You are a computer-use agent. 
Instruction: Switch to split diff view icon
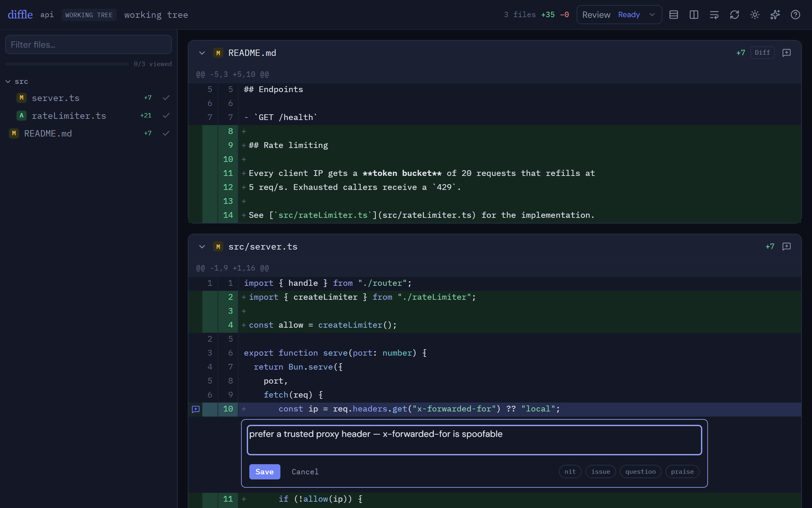694,15
